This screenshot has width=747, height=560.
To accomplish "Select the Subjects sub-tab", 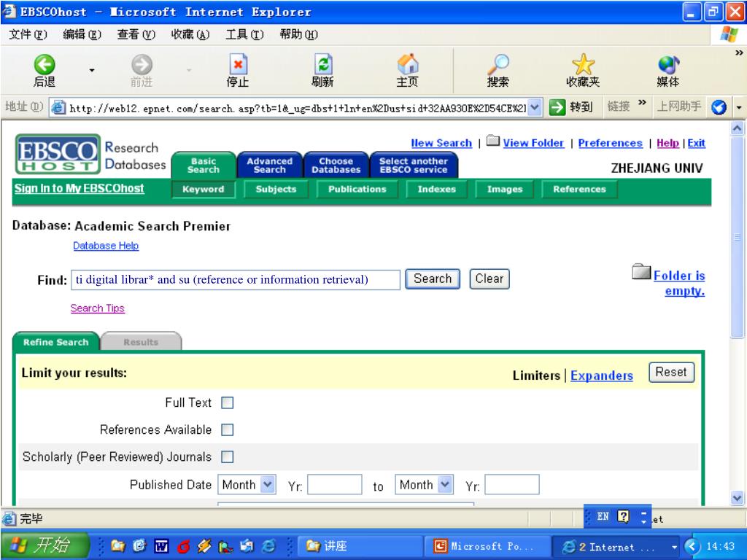I will pos(276,189).
